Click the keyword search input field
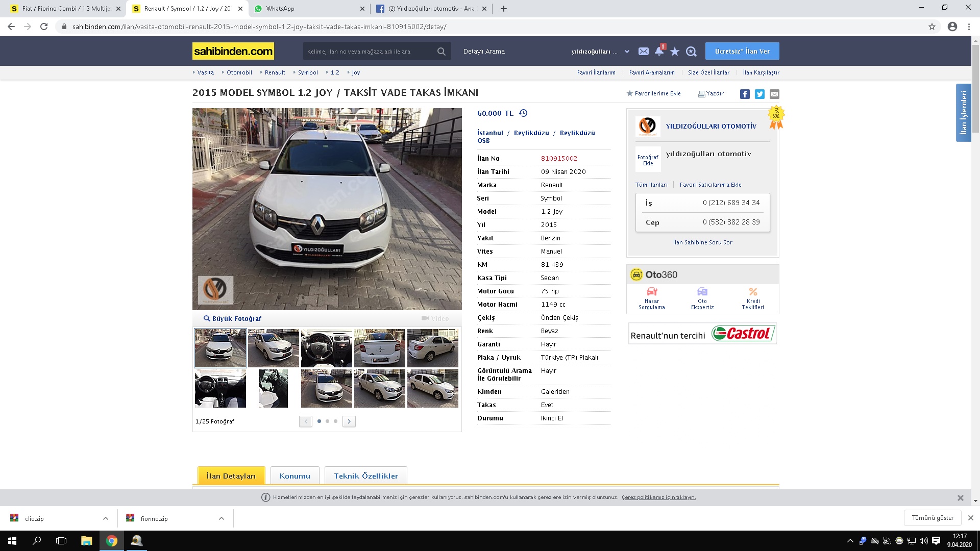Screen dimensions: 980x551 coord(370,52)
